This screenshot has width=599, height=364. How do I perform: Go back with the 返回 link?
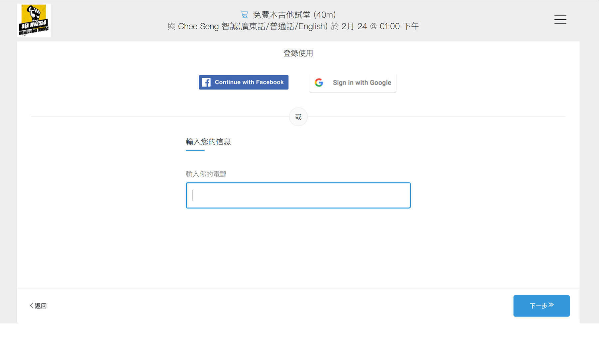[38, 306]
